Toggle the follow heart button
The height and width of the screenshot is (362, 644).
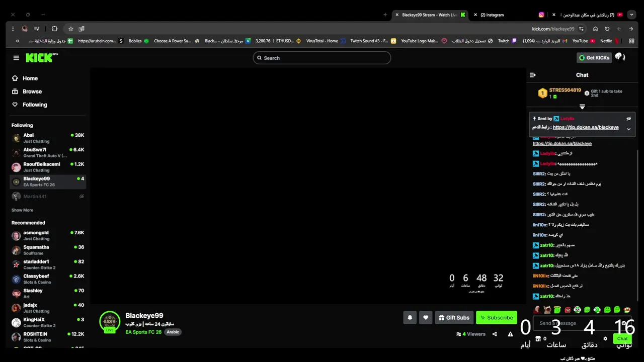click(x=426, y=317)
